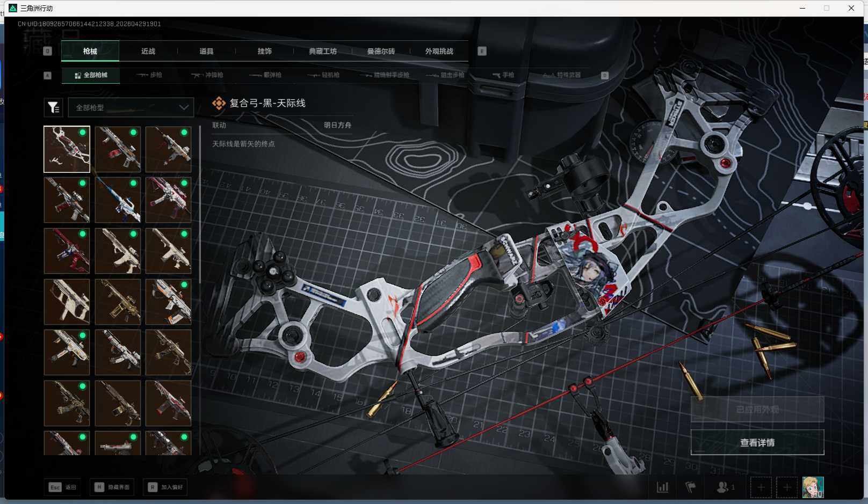Click the Esc 返回 button
Screen dimensions: 868x504
63,487
